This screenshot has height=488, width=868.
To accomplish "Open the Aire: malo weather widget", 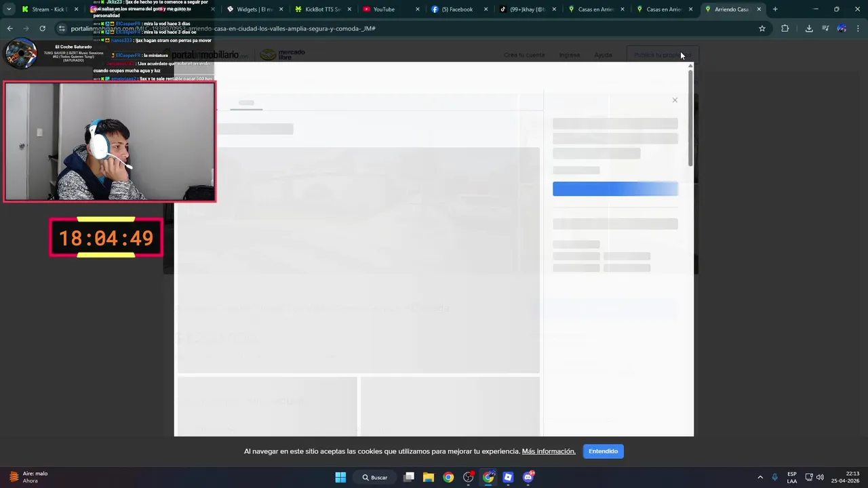I will click(28, 477).
